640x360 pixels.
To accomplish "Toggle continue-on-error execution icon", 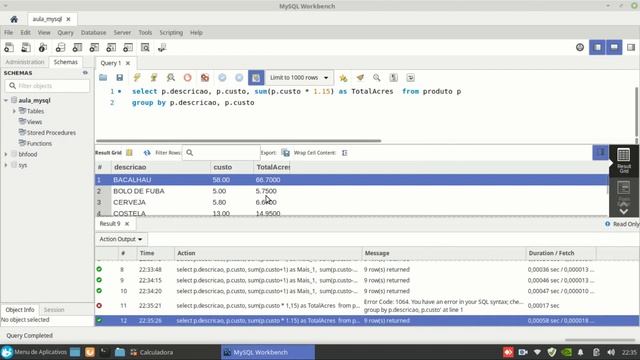I will [x=205, y=78].
